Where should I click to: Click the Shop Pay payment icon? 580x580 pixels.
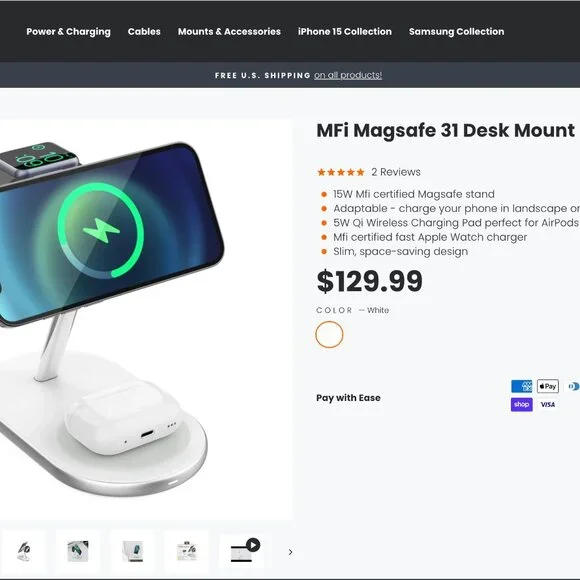click(521, 404)
